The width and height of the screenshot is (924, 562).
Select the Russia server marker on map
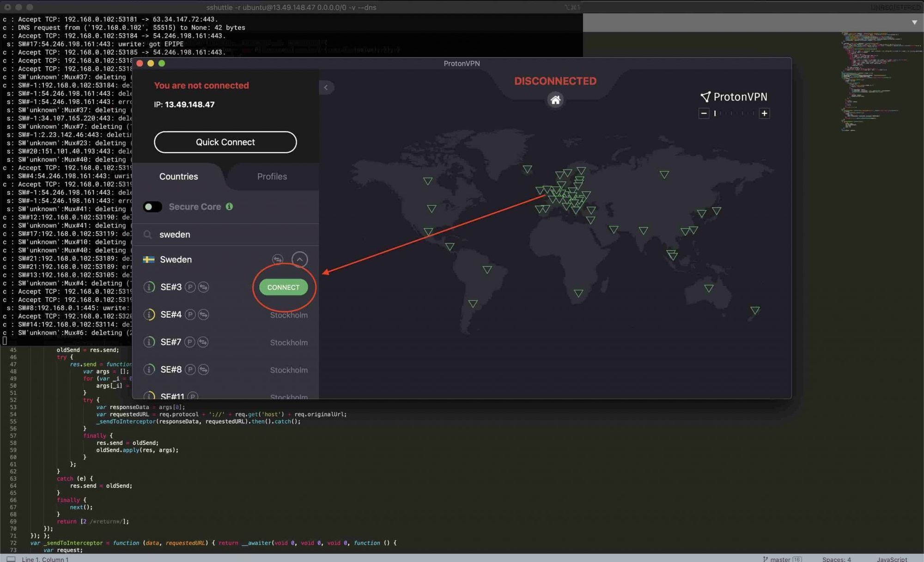[664, 175]
